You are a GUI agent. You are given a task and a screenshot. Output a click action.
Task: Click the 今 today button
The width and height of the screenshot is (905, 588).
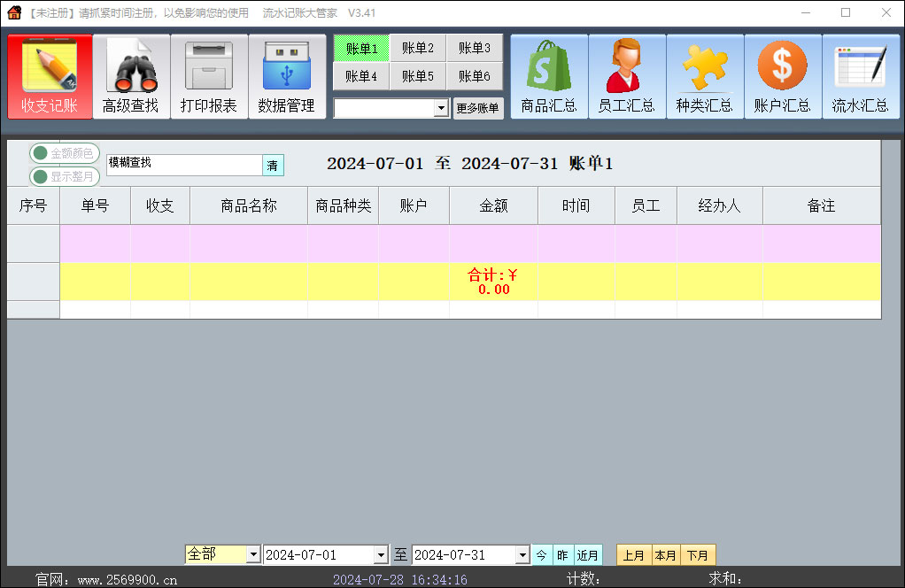[542, 555]
